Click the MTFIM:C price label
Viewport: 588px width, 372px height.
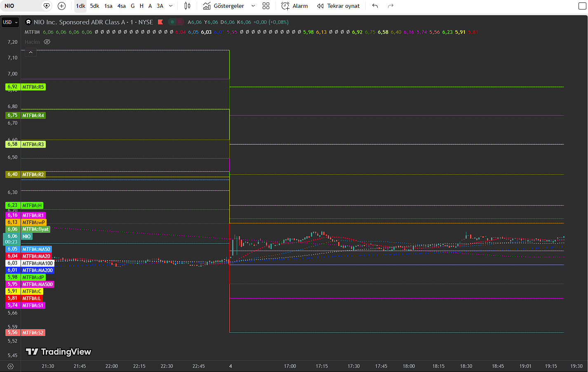[x=32, y=291]
